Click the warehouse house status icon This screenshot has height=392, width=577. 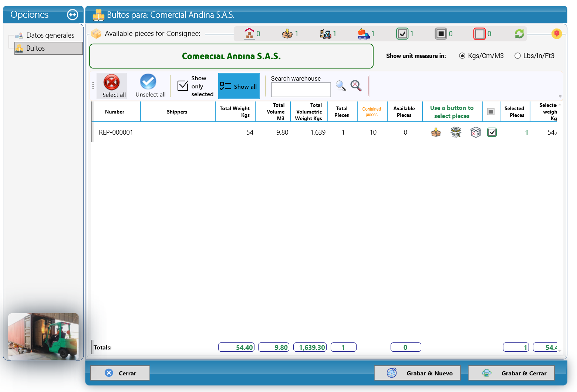(249, 34)
